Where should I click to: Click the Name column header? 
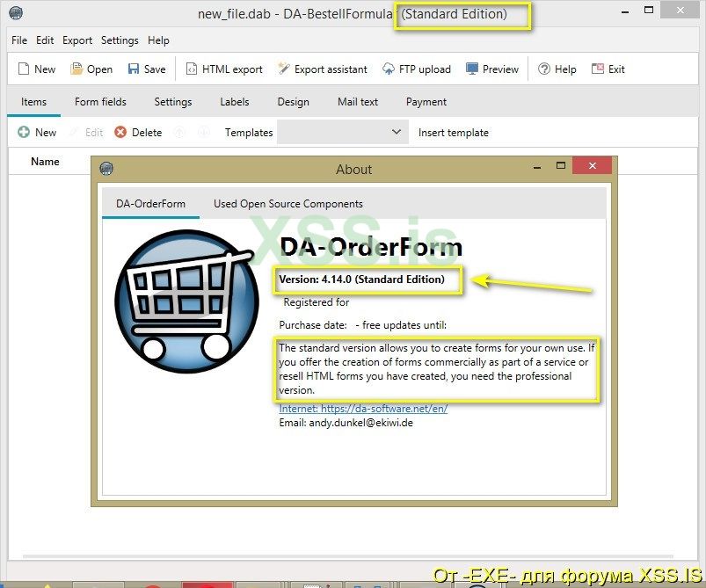[45, 161]
